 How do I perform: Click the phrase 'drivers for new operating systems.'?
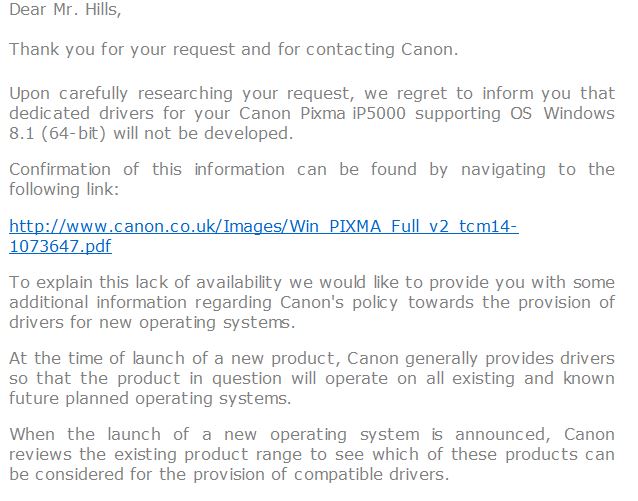(x=152, y=323)
